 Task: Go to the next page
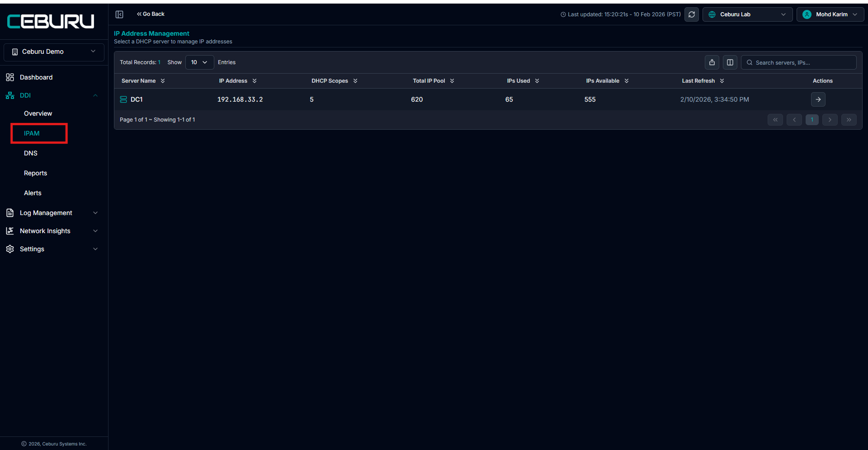(x=830, y=120)
